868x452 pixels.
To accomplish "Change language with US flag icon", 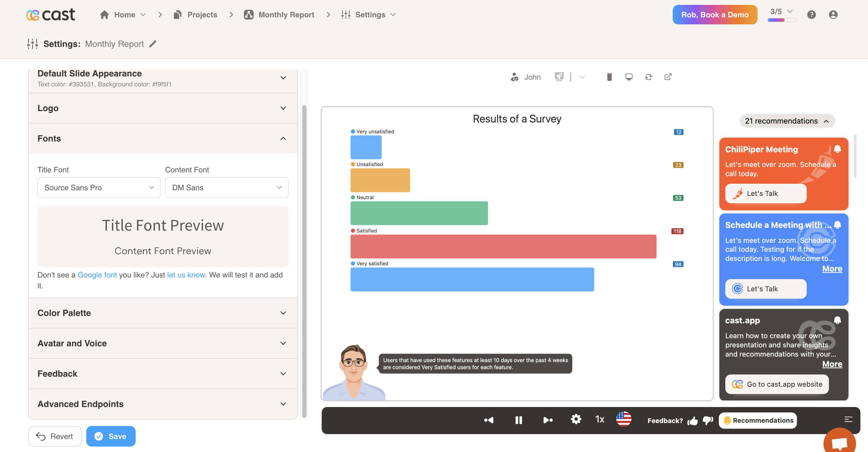I will pos(624,419).
